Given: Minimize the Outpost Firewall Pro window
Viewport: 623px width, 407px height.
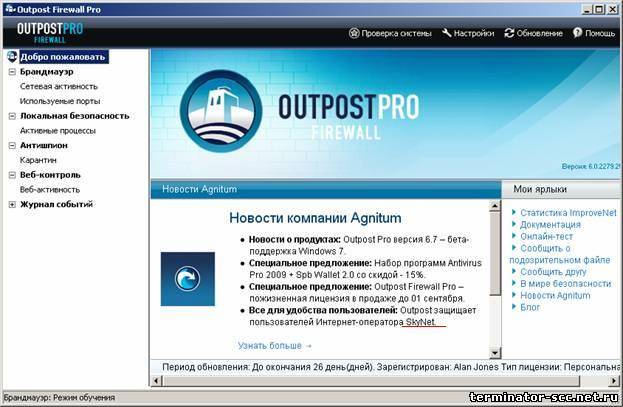Looking at the screenshot, I should point(587,9).
